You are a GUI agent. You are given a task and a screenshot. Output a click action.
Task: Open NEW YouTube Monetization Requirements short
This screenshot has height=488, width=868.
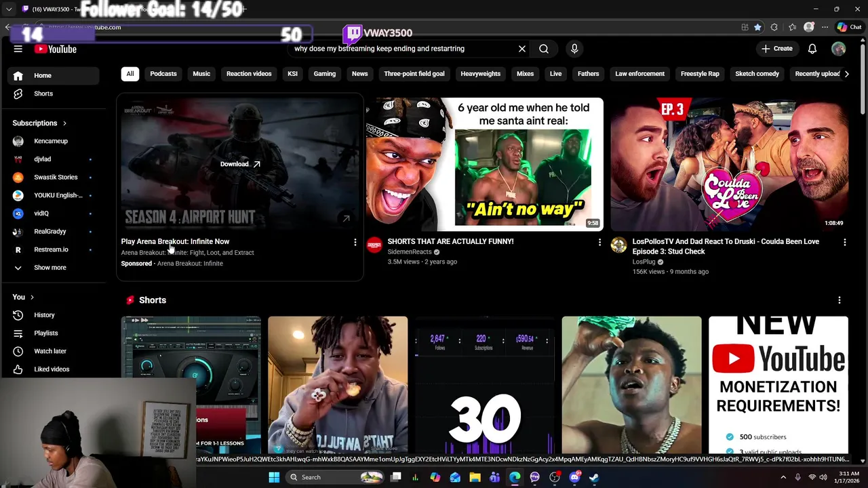[778, 385]
